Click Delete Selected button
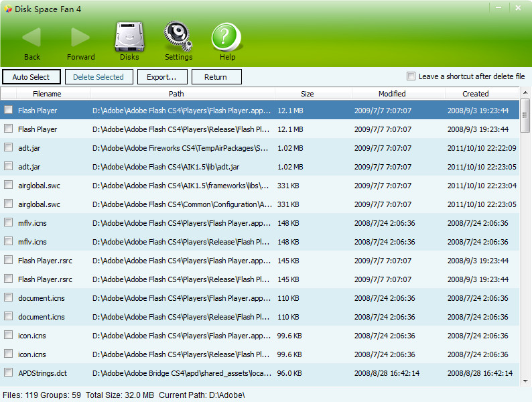This screenshot has height=402, width=532. 98,77
